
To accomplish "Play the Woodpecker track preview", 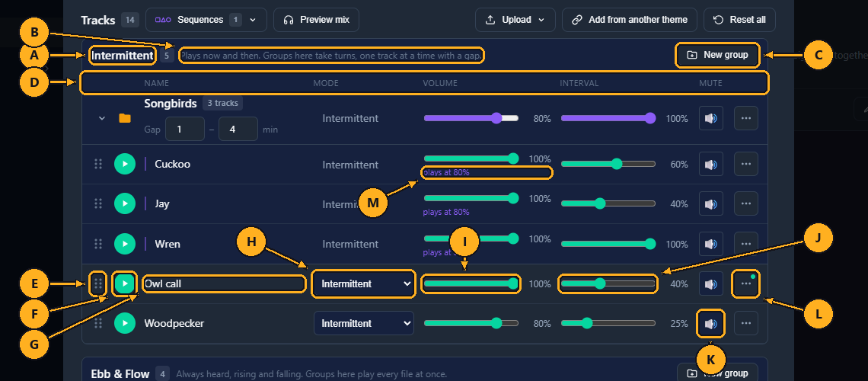I will (x=125, y=323).
